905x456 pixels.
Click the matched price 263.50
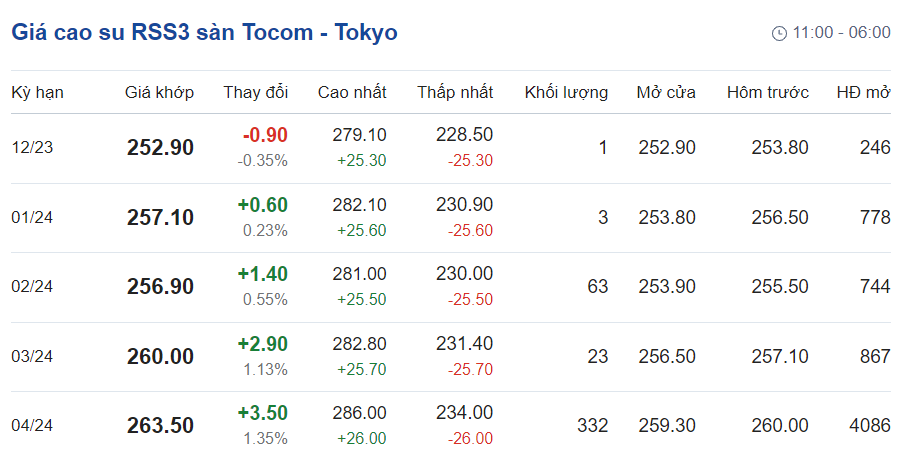click(x=160, y=426)
